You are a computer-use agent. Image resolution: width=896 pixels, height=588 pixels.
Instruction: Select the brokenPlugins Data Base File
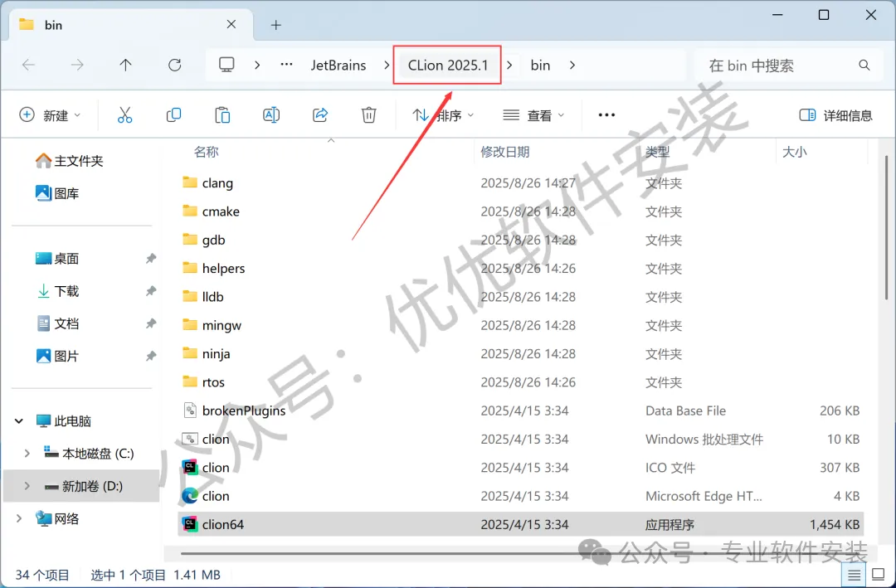coord(520,411)
